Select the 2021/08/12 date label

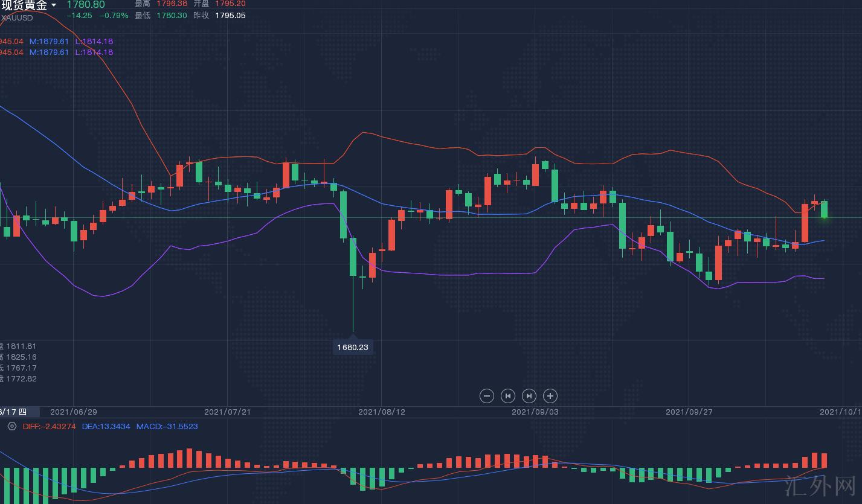coord(381,412)
